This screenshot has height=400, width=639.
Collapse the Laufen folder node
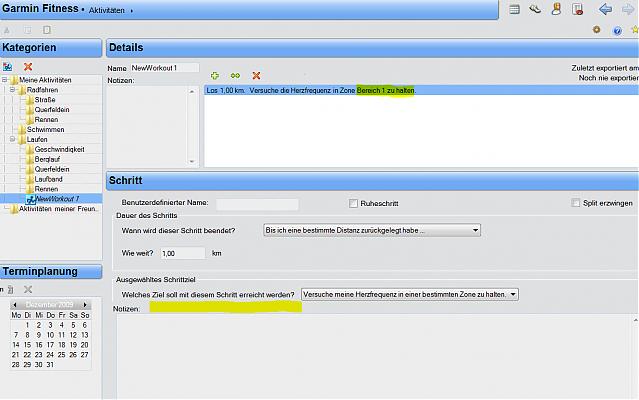(14, 139)
